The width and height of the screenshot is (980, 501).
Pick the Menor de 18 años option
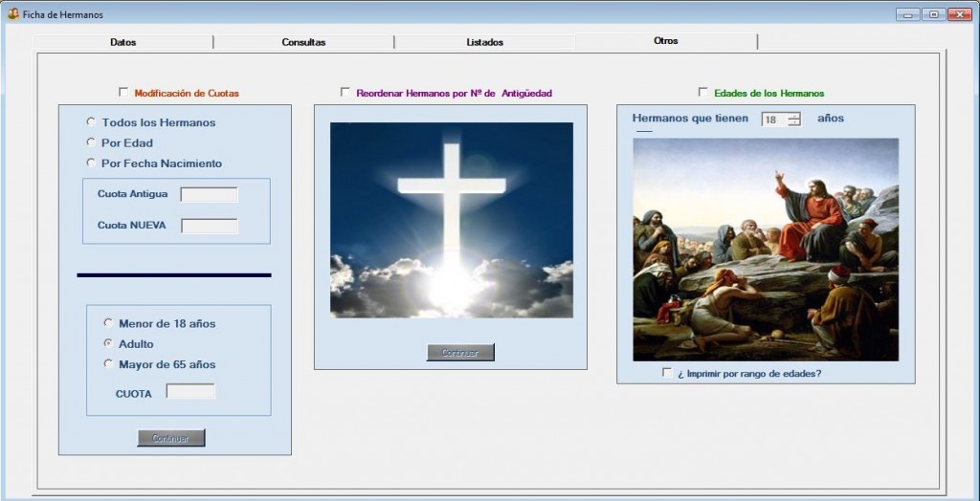[109, 323]
